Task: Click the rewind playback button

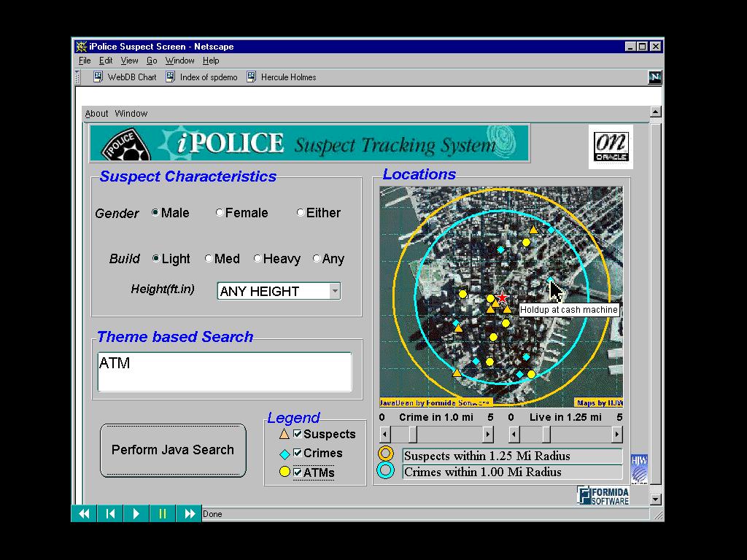Action: click(84, 513)
